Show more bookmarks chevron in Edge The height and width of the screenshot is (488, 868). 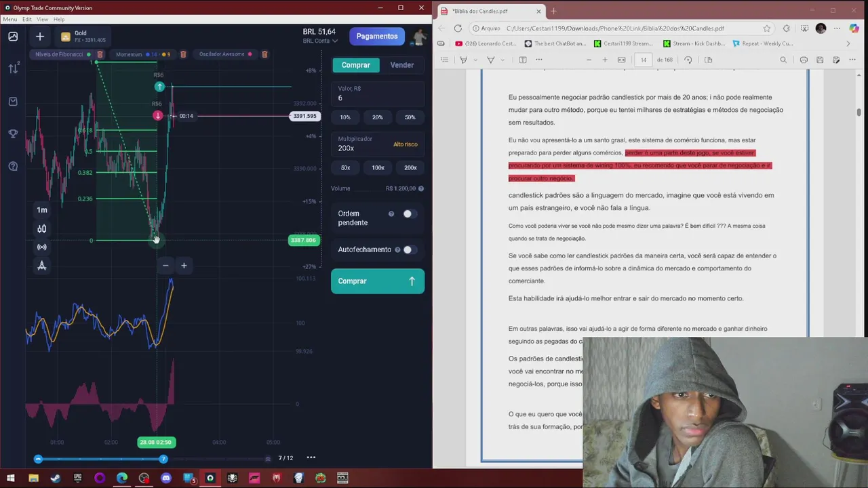click(848, 43)
